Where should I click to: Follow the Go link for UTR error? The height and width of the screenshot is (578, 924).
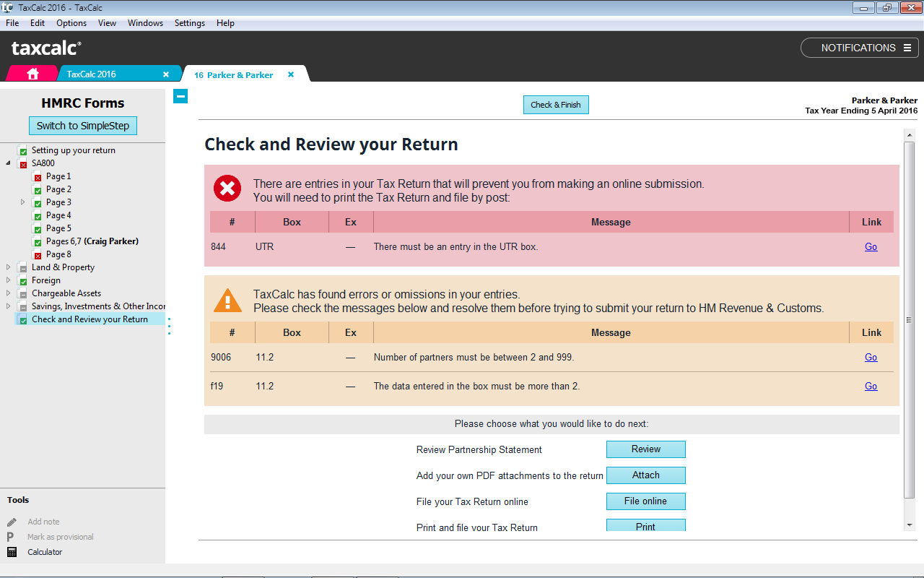tap(871, 247)
